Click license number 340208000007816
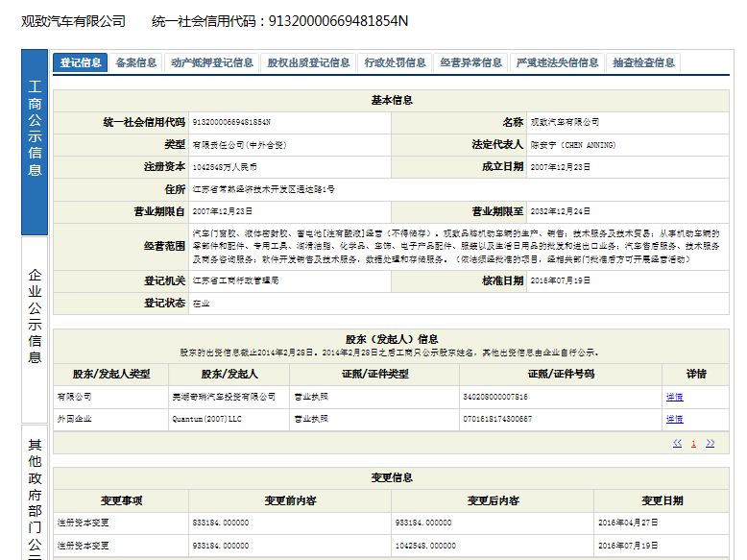 495,397
